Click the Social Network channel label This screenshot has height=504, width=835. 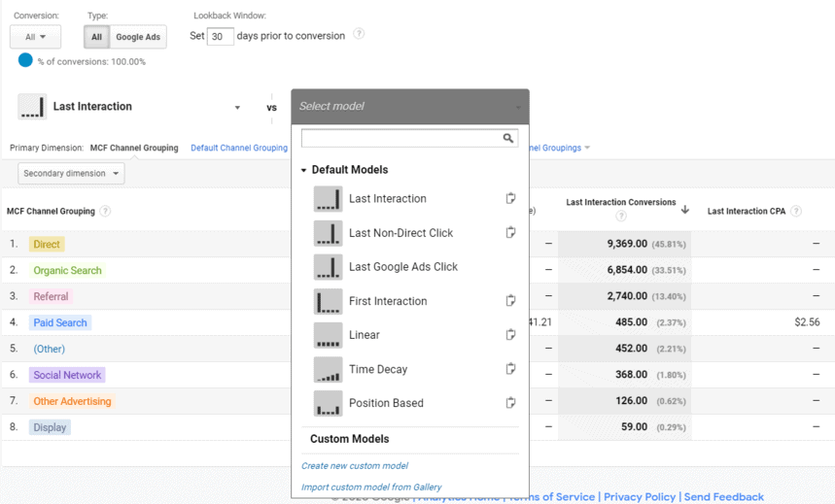tap(67, 375)
